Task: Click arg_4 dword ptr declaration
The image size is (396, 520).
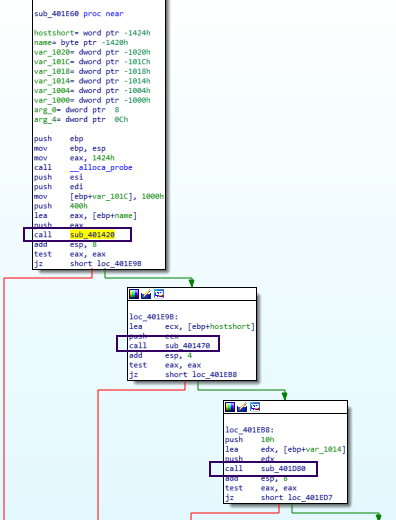Action: click(x=81, y=119)
